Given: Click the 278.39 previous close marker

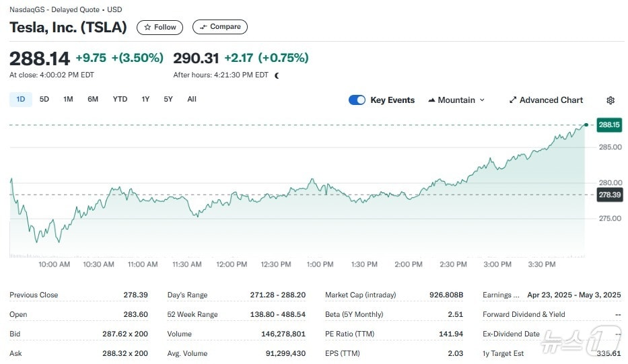Looking at the screenshot, I should pos(608,194).
